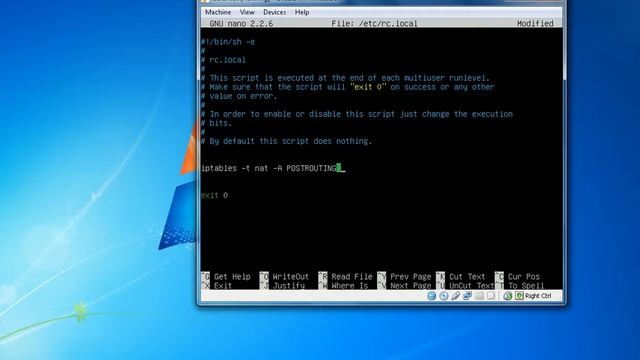
Task: Click the network adapters status icon
Action: point(467,296)
